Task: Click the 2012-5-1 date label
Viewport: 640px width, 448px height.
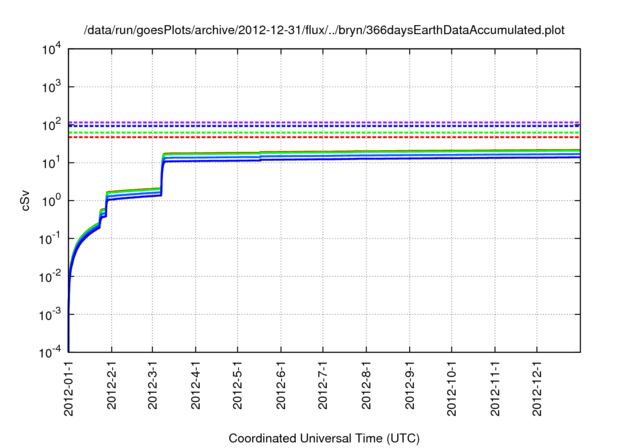Action: [x=237, y=385]
